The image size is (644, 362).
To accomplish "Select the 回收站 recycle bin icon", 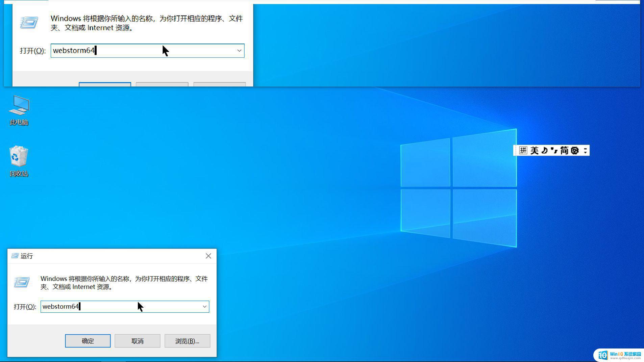I will 19,161.
